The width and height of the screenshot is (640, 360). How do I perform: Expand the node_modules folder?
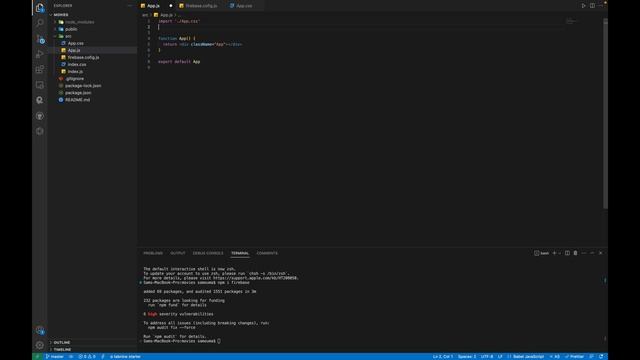point(79,22)
